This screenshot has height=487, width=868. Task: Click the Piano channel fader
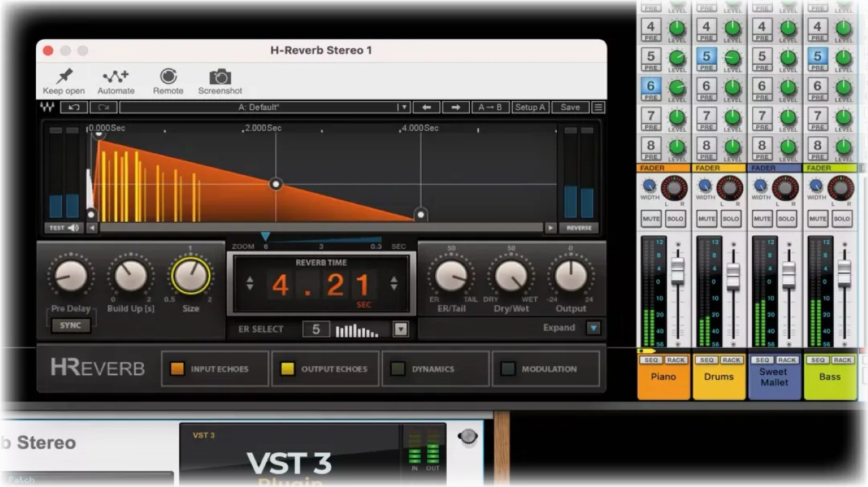coord(677,270)
